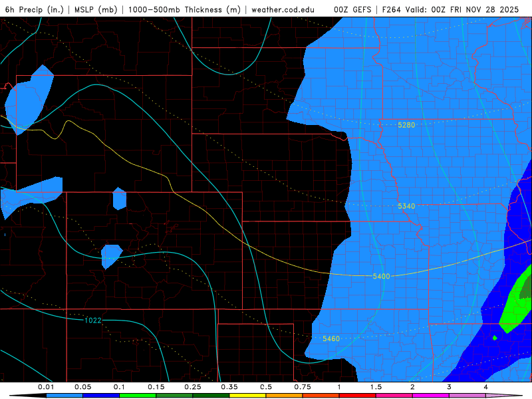Click the violet 3 inch legend swatch
The image size is (532, 399).
tap(467, 396)
